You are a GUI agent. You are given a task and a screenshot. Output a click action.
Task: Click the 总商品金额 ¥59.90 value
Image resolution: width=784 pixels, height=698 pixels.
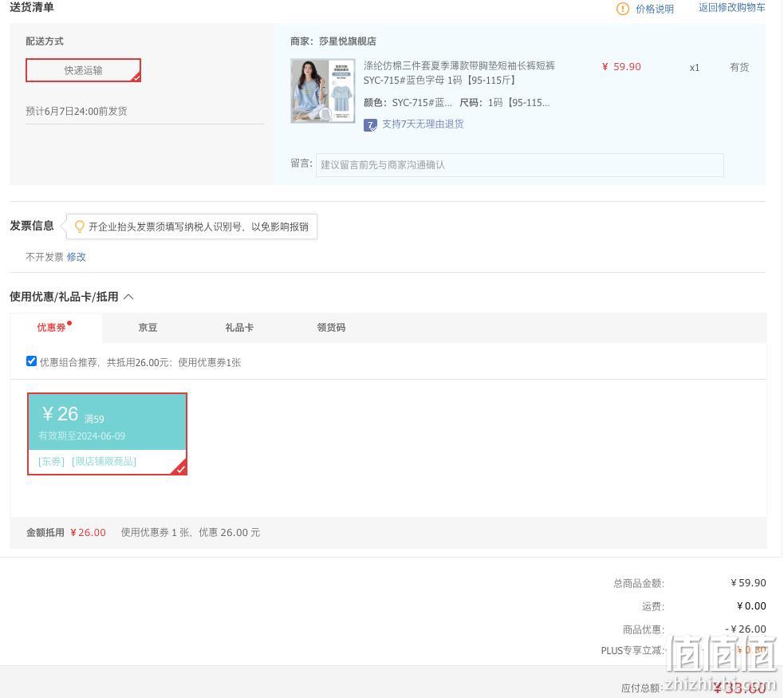748,582
